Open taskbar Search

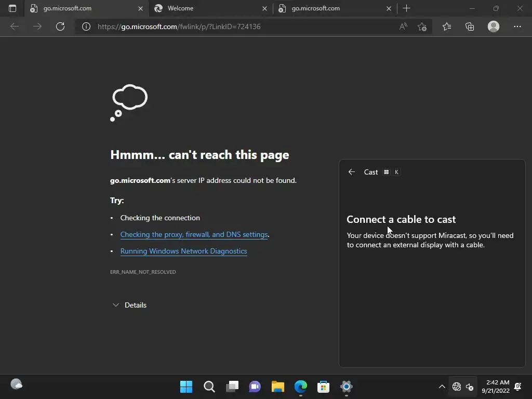pos(209,387)
